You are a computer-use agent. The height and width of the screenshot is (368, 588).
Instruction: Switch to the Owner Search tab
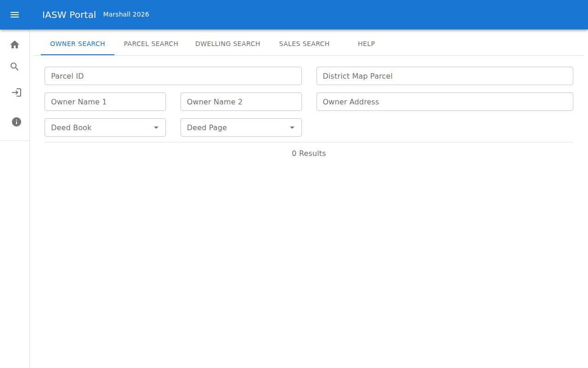pyautogui.click(x=78, y=44)
